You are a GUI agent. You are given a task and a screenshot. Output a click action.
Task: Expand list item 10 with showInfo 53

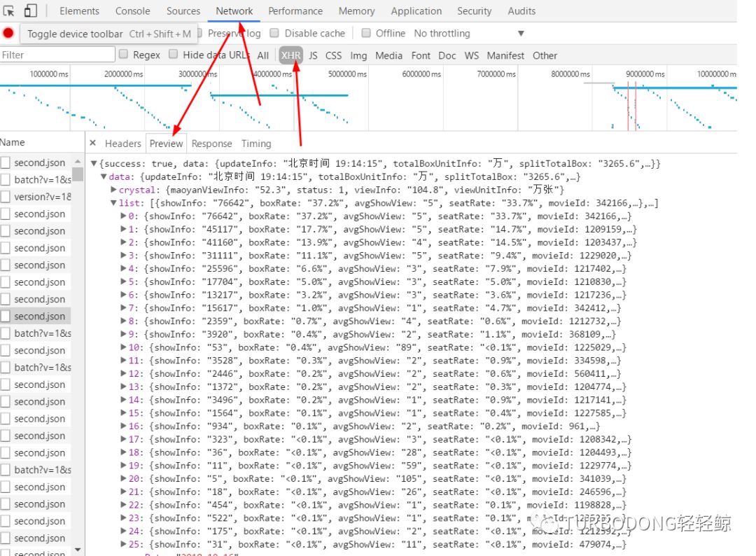123,347
